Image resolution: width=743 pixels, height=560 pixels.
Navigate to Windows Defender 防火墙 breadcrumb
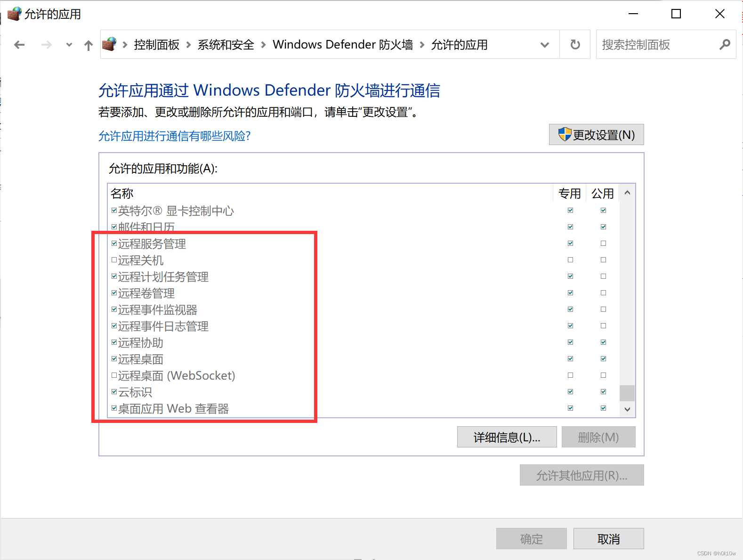343,45
